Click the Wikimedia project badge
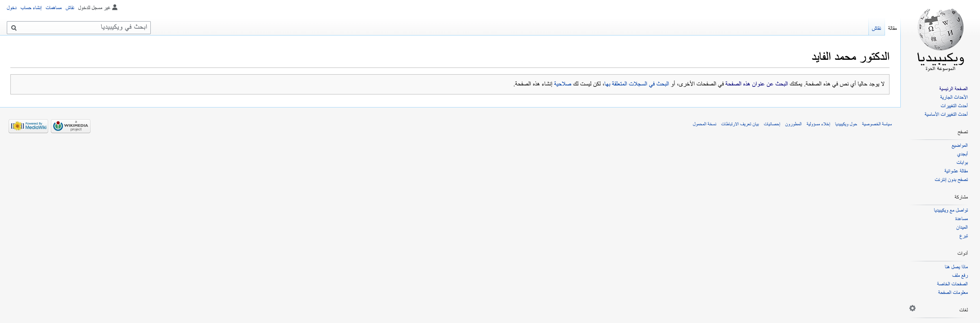 (71, 126)
